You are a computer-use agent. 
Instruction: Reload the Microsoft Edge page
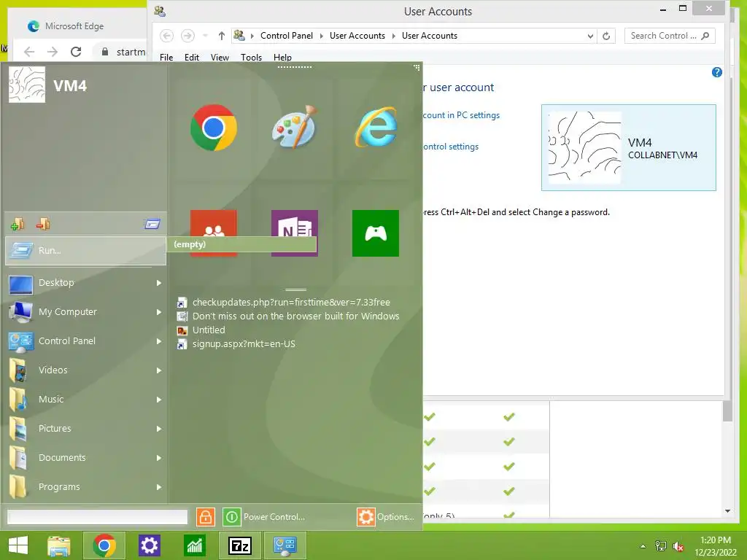[76, 52]
